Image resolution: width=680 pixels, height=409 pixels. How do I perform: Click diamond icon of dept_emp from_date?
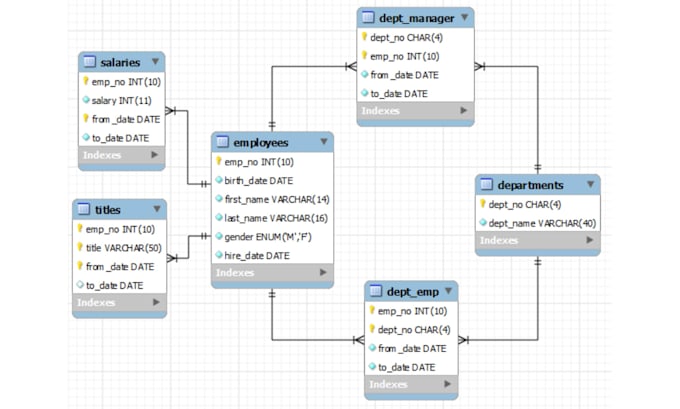tap(373, 348)
